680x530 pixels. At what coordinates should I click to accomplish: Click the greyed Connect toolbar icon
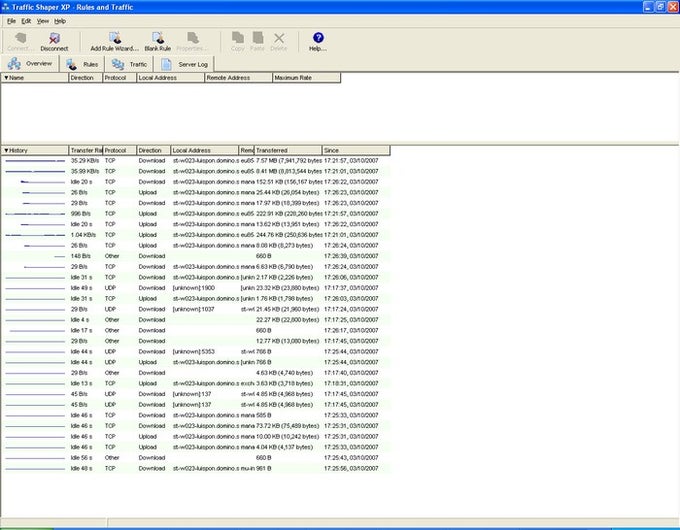(20, 42)
